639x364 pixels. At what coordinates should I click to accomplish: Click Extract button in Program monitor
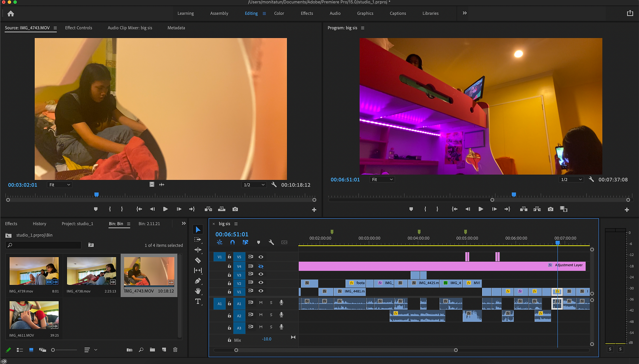[x=537, y=209]
